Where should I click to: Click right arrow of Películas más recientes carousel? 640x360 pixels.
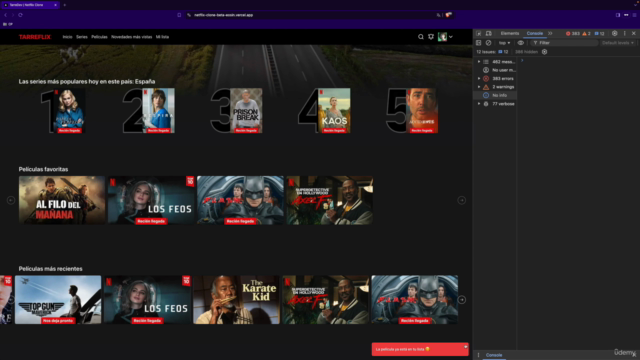click(x=462, y=300)
